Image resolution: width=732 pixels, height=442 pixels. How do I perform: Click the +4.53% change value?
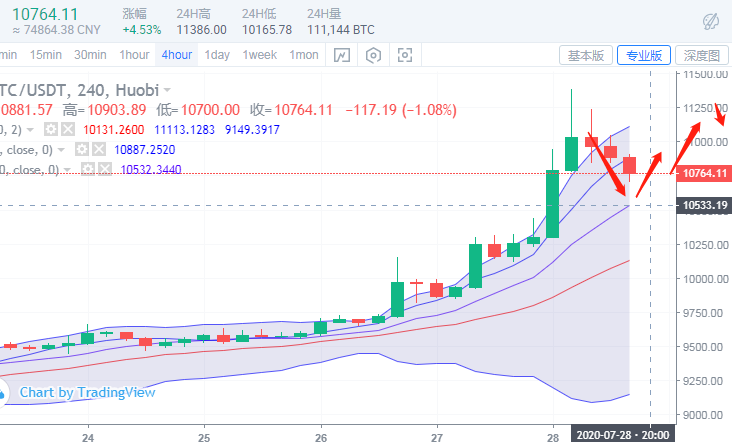coord(142,30)
